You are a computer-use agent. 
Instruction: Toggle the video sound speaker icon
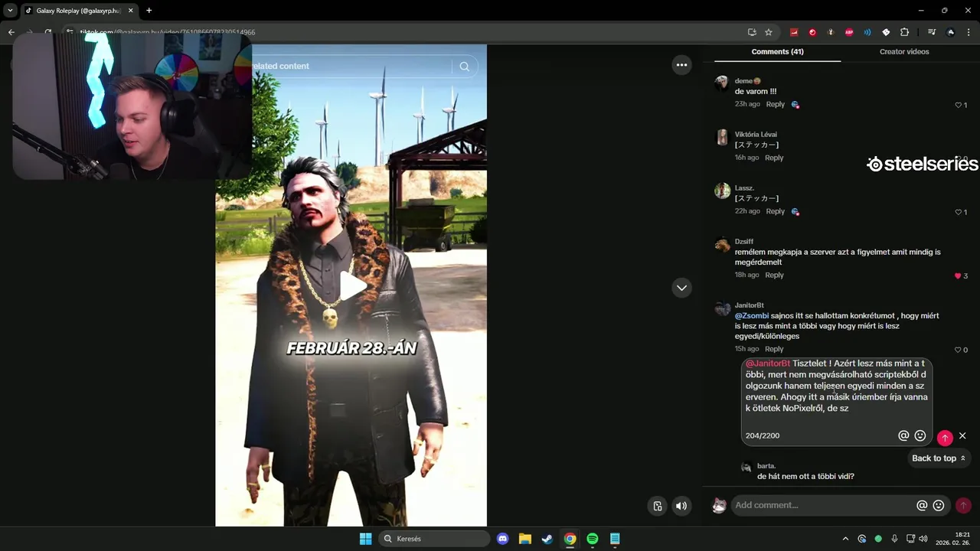click(681, 506)
